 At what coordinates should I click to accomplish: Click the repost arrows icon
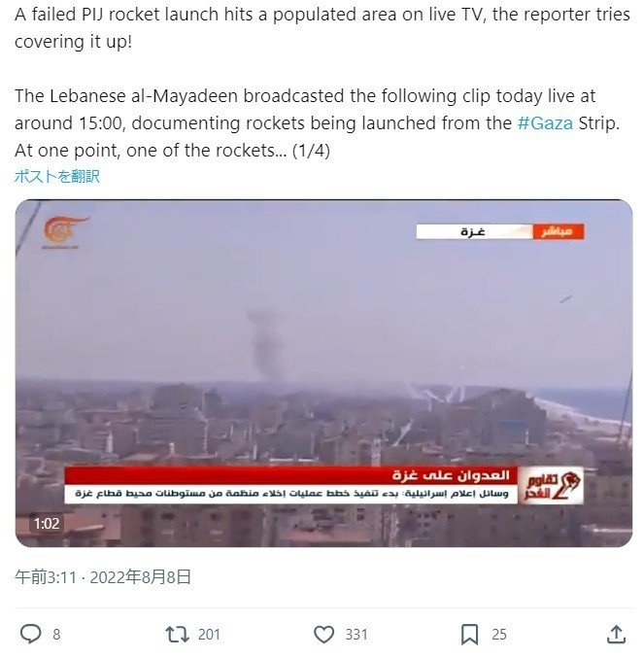click(x=177, y=634)
